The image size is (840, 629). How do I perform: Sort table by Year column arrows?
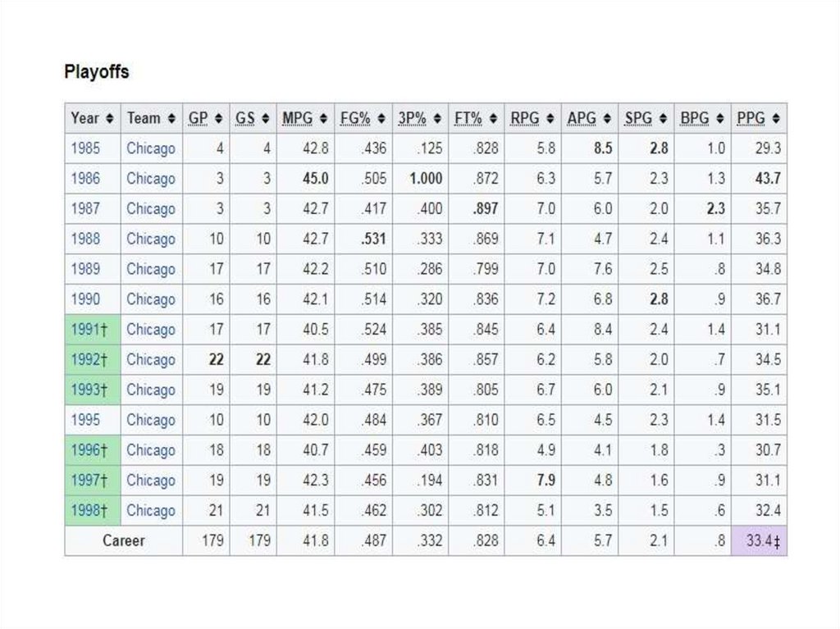[x=110, y=118]
